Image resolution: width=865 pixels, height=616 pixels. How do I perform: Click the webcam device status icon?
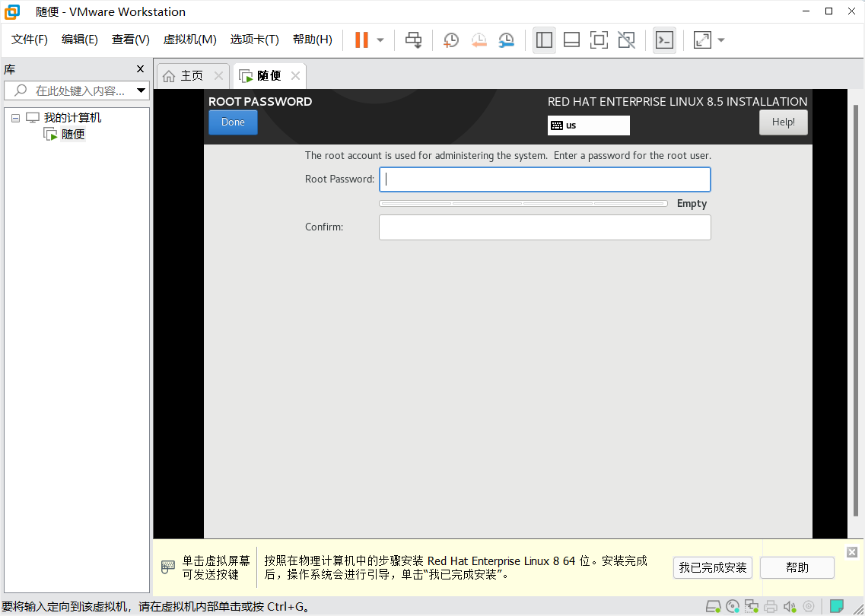coord(808,607)
